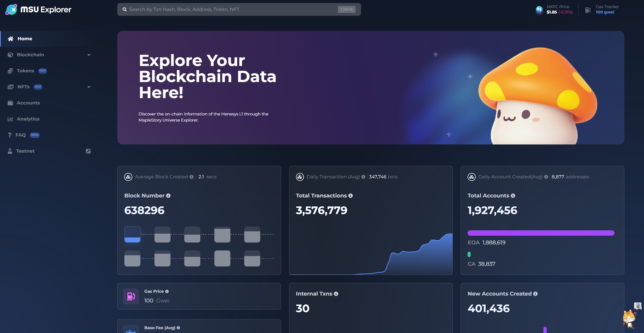The image size is (644, 333).
Task: Click the NEW badge beside FAQ
Action: point(35,135)
